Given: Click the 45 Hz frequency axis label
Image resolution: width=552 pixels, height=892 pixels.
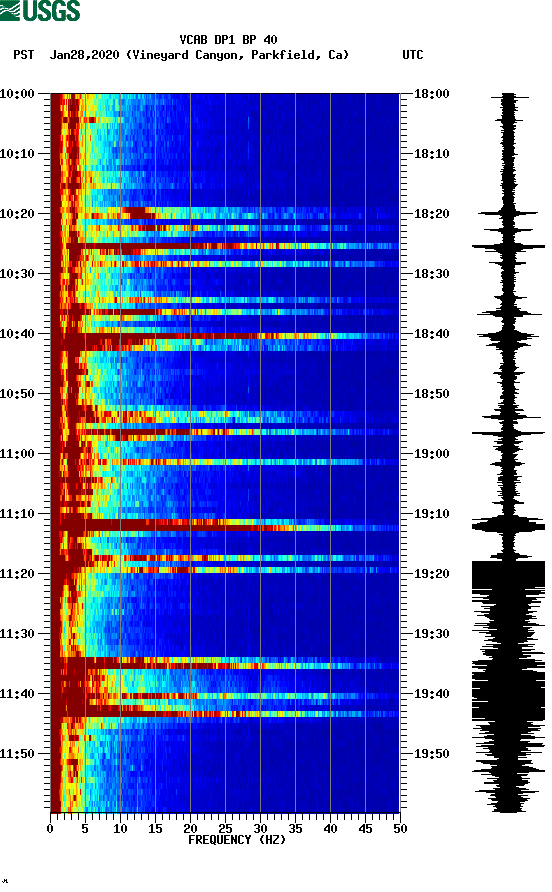Looking at the screenshot, I should (x=365, y=828).
